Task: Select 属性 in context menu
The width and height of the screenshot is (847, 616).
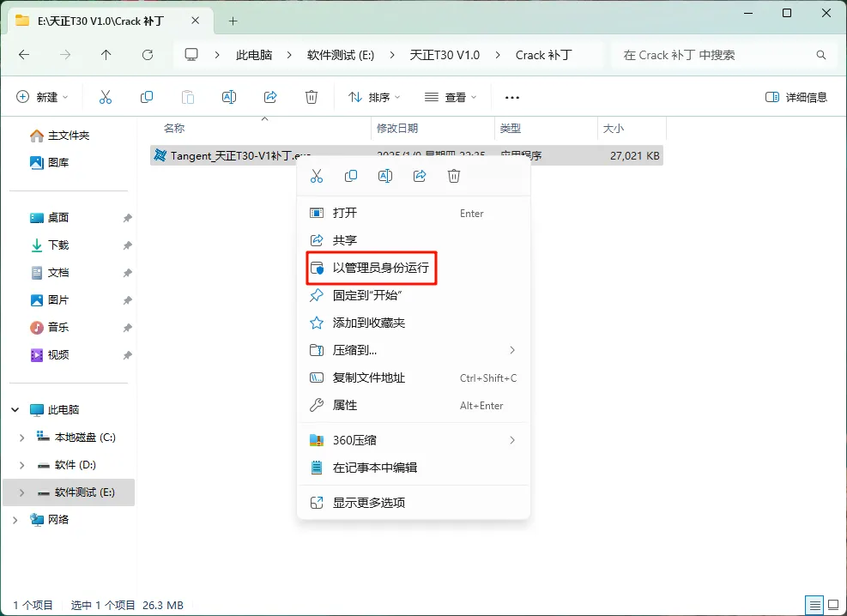Action: pos(414,406)
